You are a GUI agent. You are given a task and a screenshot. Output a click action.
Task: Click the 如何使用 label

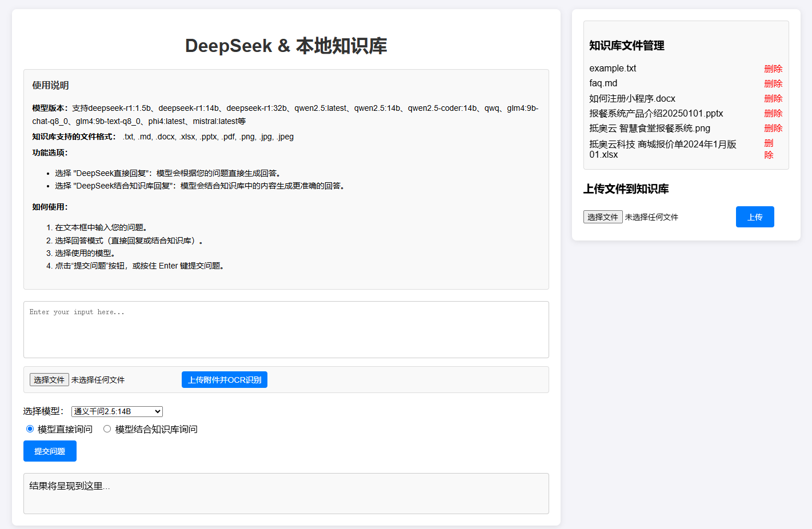pyautogui.click(x=50, y=207)
